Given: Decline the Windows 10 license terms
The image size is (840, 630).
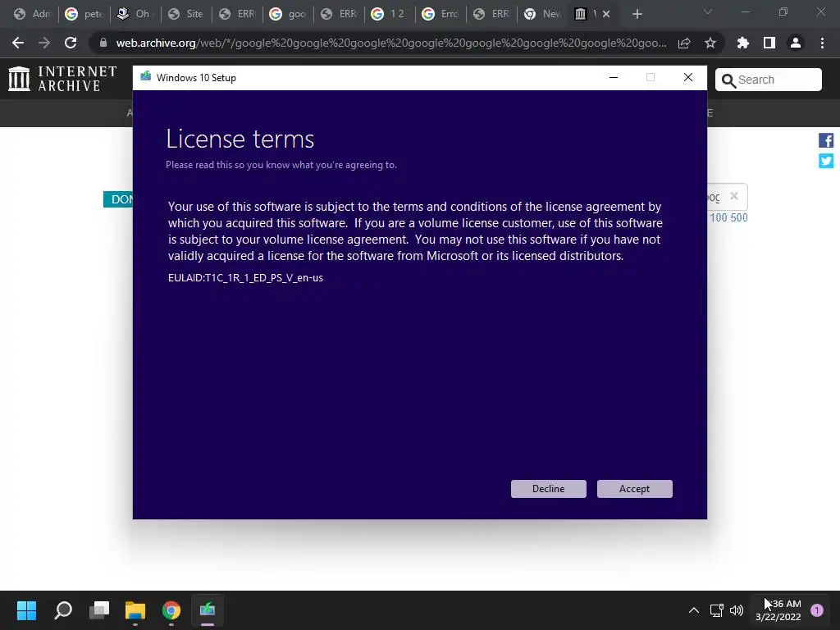Looking at the screenshot, I should tap(548, 489).
